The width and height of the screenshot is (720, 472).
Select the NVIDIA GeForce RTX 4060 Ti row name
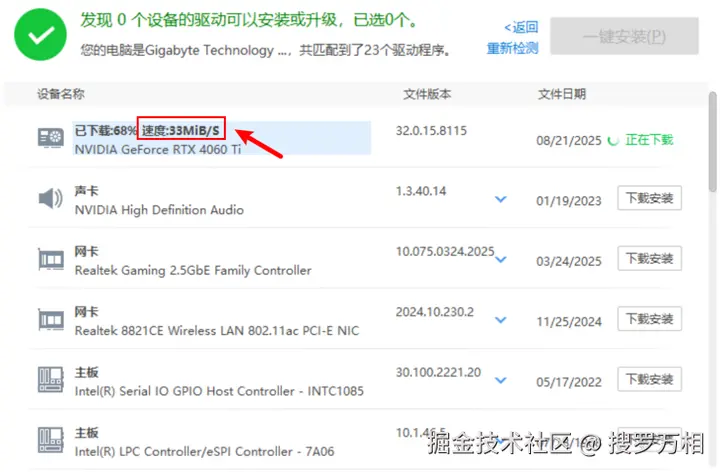pyautogui.click(x=158, y=150)
